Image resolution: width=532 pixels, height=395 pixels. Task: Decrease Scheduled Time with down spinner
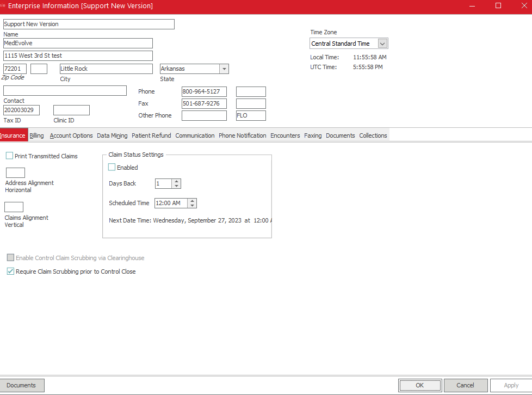[x=192, y=206]
